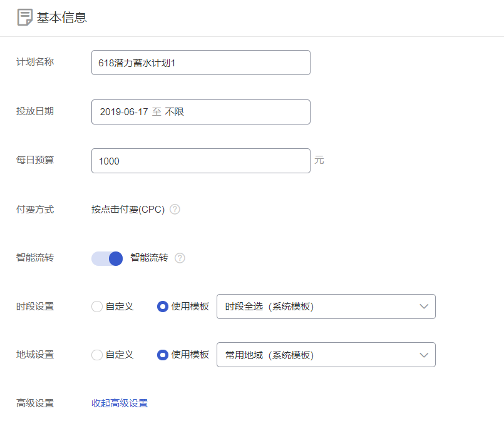
Task: Click chevron arrow of 时段全选 dropdown
Action: click(424, 307)
